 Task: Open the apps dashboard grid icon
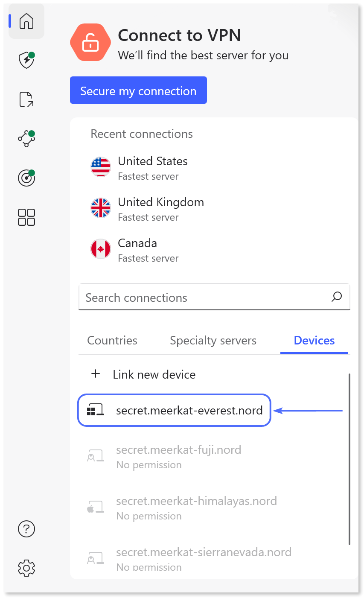point(26,217)
